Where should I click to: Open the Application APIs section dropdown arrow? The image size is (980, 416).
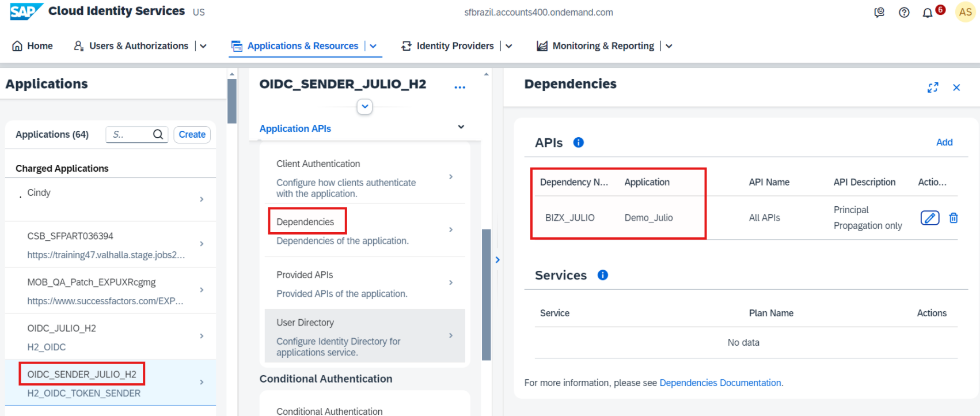click(x=461, y=127)
